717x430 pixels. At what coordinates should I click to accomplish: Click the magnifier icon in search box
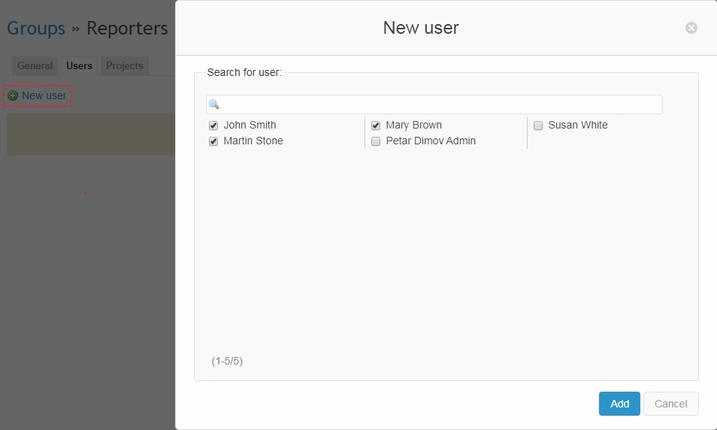point(214,104)
